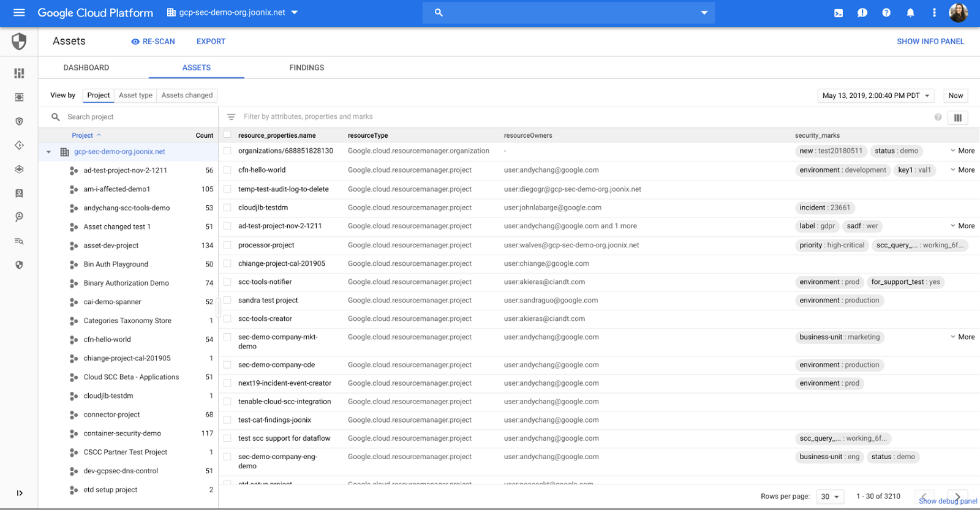Open the notifications bell
980x510 pixels.
point(910,13)
